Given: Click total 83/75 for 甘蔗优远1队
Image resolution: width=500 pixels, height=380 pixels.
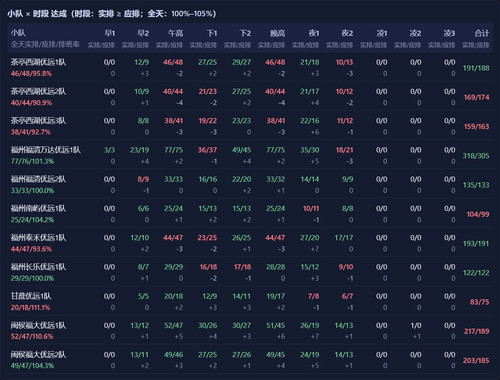Looking at the screenshot, I should pyautogui.click(x=480, y=302).
